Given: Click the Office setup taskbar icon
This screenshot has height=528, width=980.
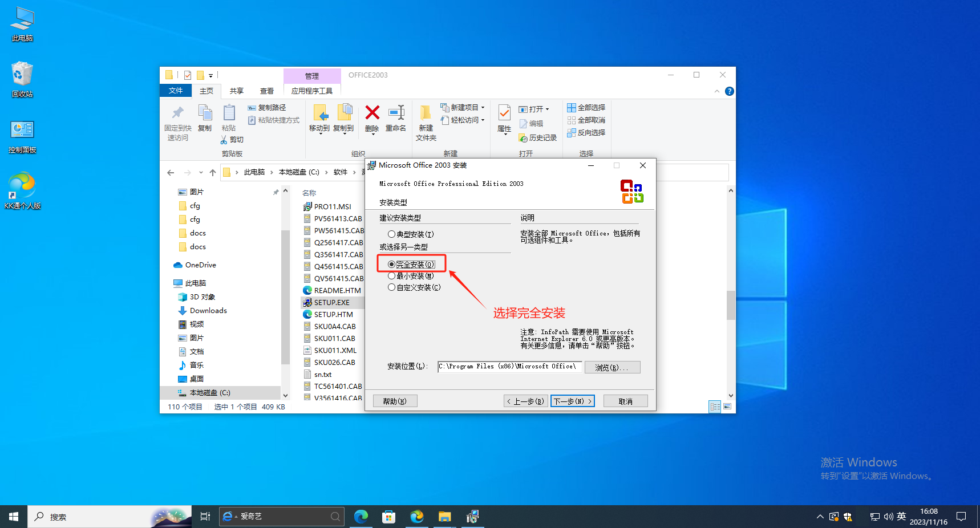Looking at the screenshot, I should tap(472, 517).
